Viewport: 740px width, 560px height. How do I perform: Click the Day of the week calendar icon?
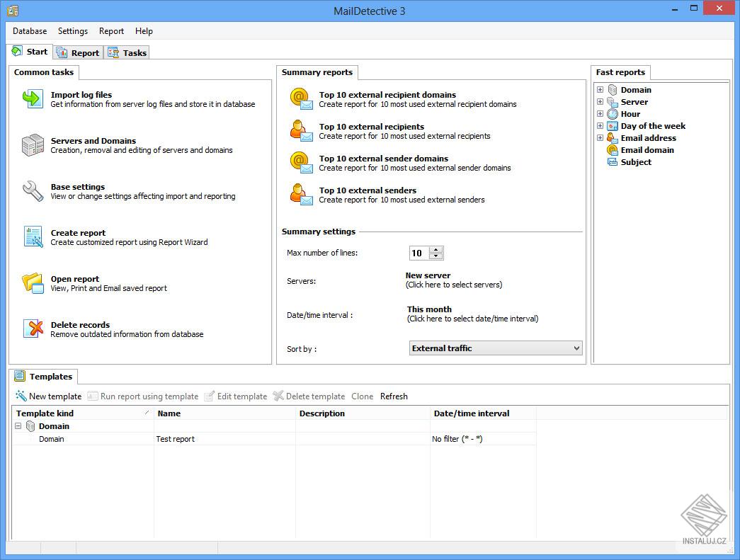point(613,126)
